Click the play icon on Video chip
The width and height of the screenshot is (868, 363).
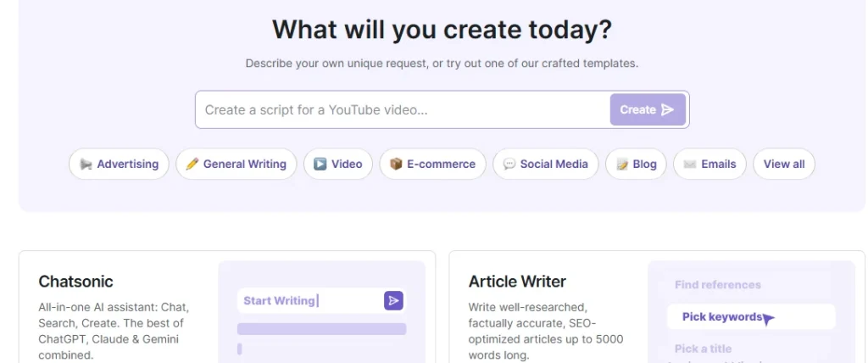(x=320, y=164)
